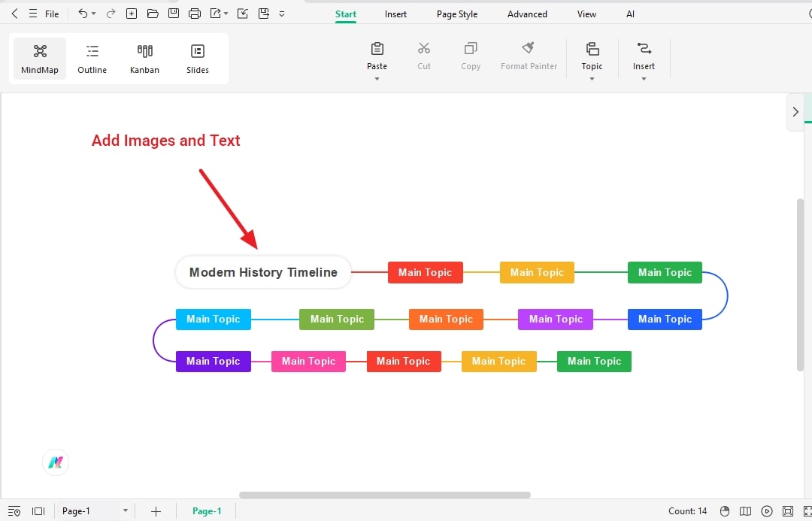Open the AI tab
Image resolution: width=812 pixels, height=521 pixels.
tap(630, 14)
